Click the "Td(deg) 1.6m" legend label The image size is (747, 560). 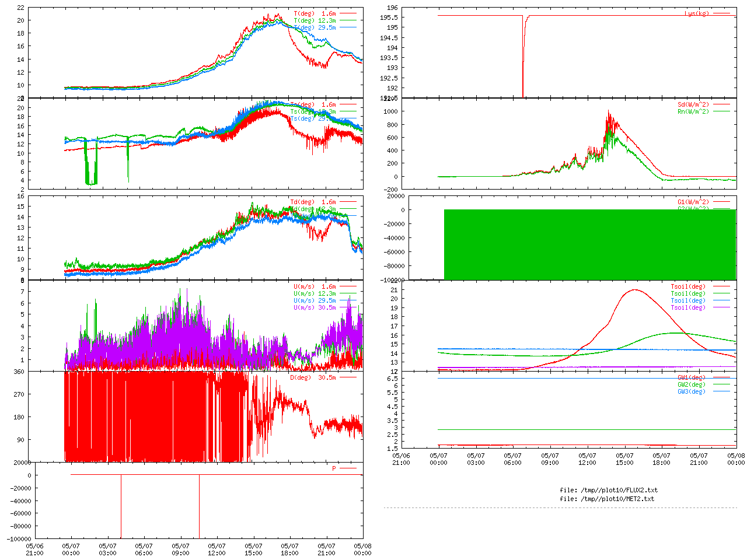click(x=313, y=202)
